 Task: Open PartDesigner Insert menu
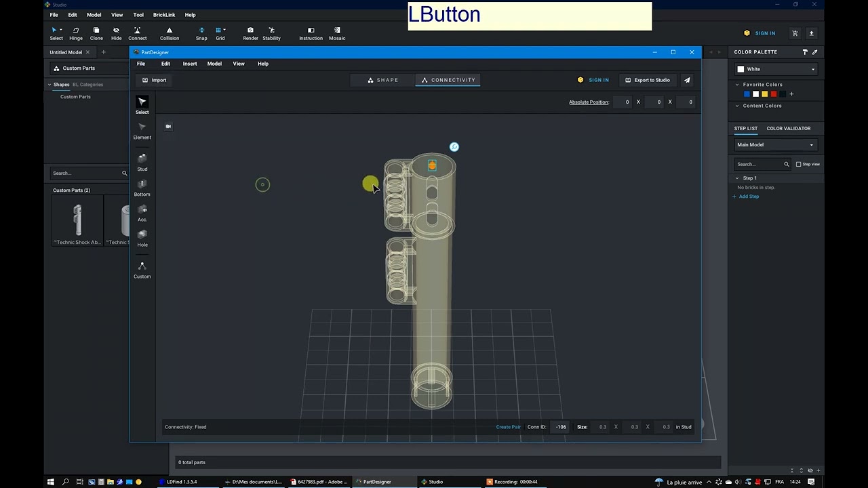click(x=190, y=64)
